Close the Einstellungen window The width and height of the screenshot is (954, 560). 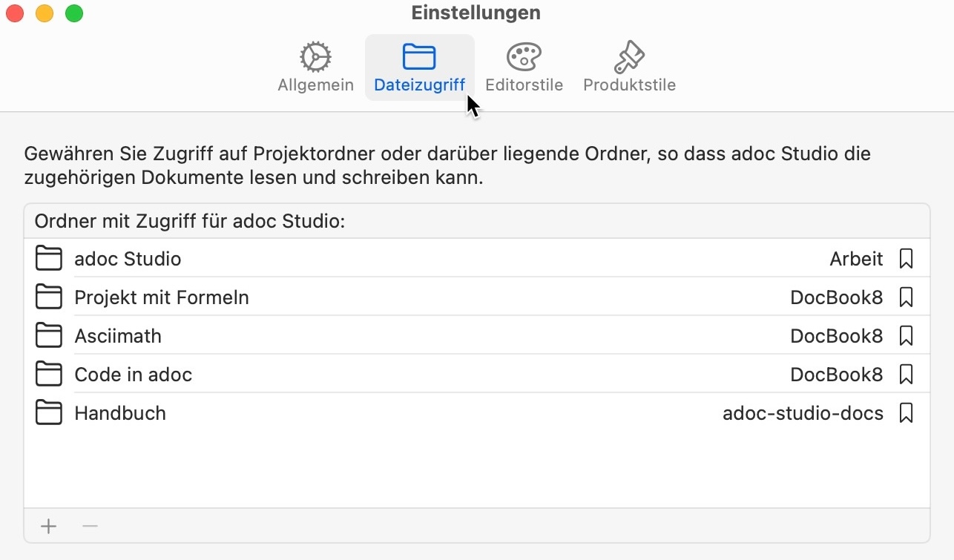click(x=15, y=13)
